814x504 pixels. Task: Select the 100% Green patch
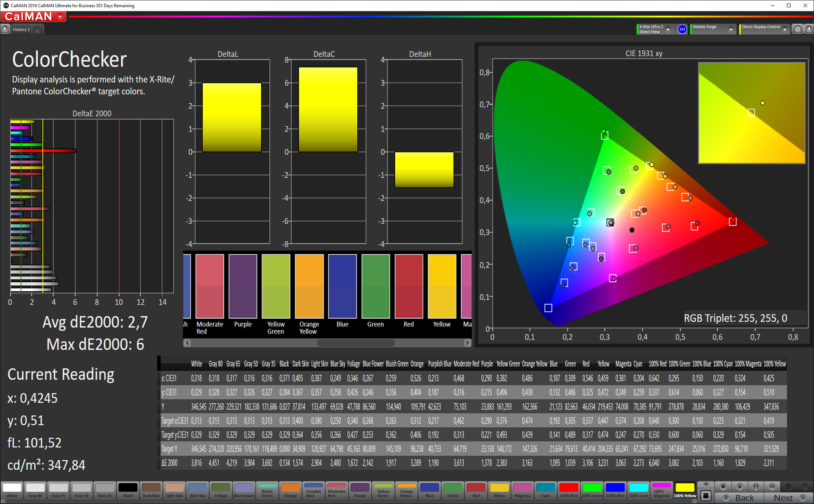coord(592,490)
